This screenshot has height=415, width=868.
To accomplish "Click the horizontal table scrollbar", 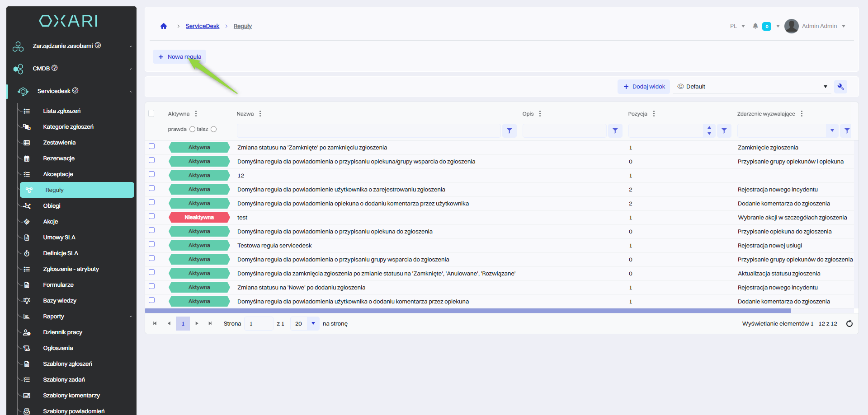I will (x=467, y=311).
